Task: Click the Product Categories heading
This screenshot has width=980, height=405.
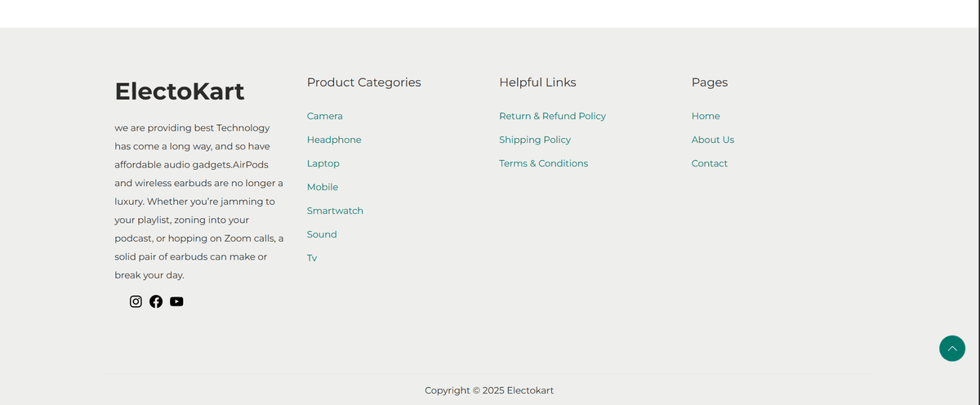Action: [x=363, y=82]
